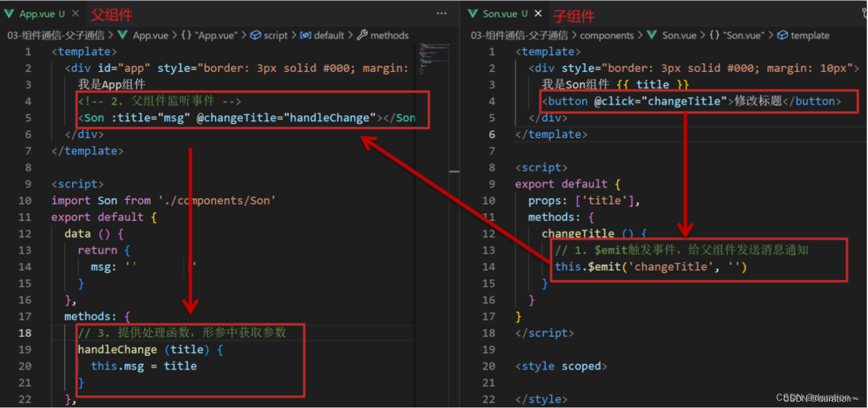Click line number 18 in App.vue gutter
Image resolution: width=868 pixels, height=408 pixels.
click(25, 333)
